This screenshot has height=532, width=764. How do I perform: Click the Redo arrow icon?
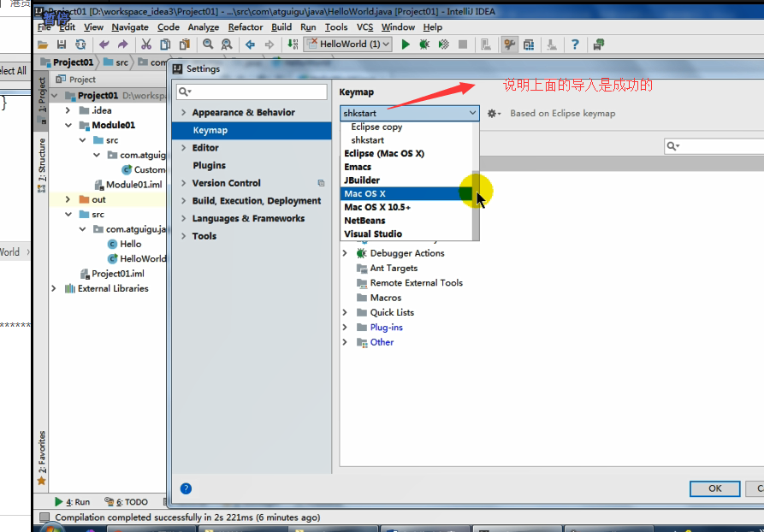click(x=123, y=44)
